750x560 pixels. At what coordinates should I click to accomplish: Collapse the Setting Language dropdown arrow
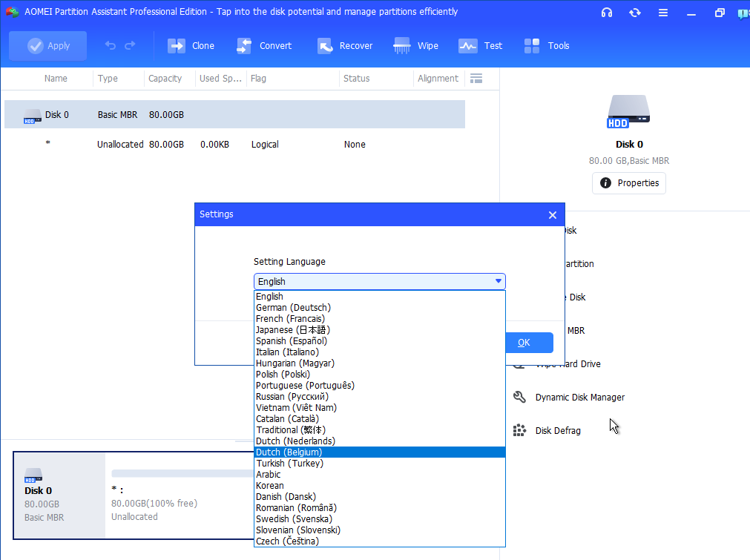pos(498,282)
